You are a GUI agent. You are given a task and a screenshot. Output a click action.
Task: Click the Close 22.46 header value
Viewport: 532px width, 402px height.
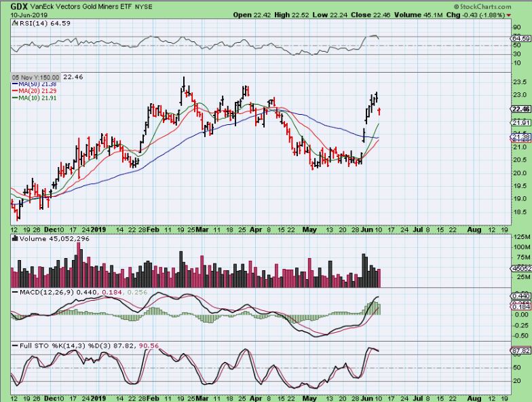click(x=370, y=15)
